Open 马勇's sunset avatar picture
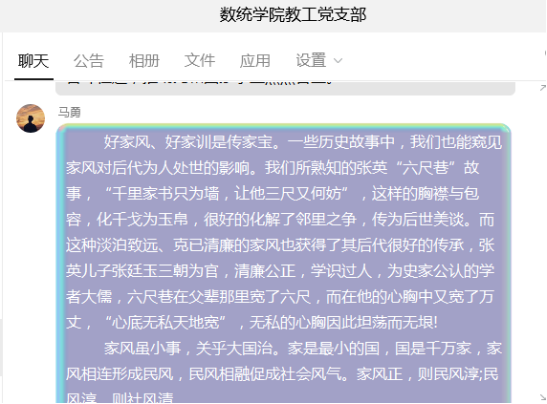 click(31, 118)
